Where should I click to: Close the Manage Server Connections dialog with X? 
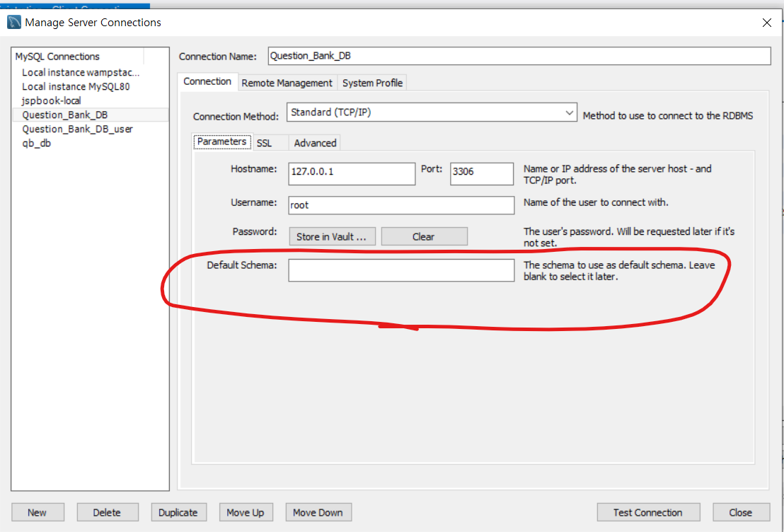point(766,23)
